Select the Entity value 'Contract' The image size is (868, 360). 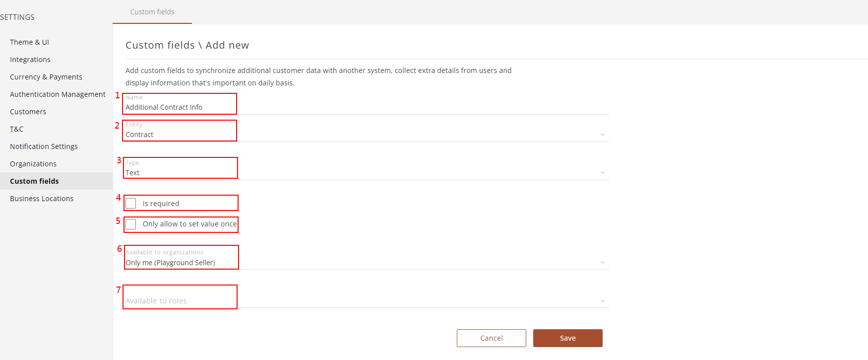point(139,135)
